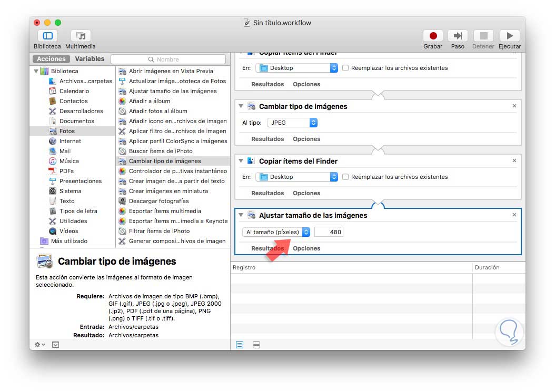Click the Nombre search field

coord(168,59)
